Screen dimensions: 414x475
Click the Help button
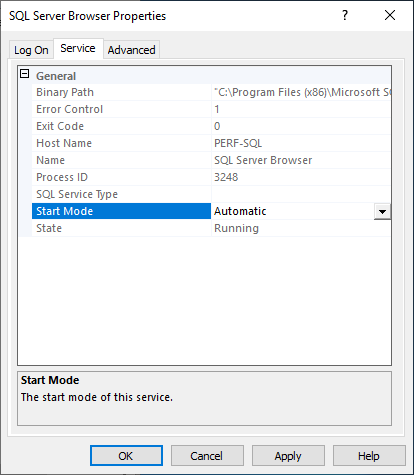click(369, 456)
